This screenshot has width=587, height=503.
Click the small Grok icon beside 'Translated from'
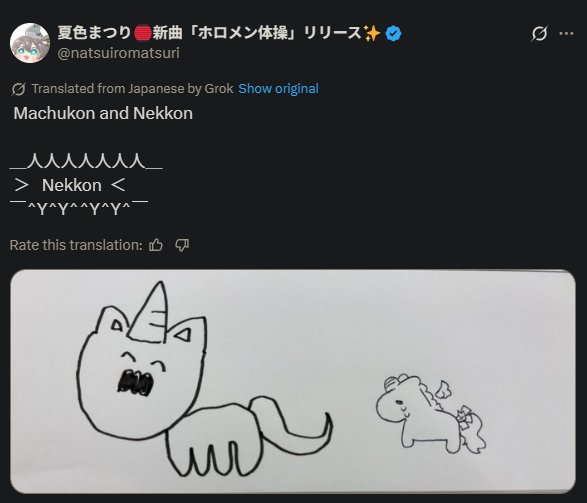pos(18,89)
